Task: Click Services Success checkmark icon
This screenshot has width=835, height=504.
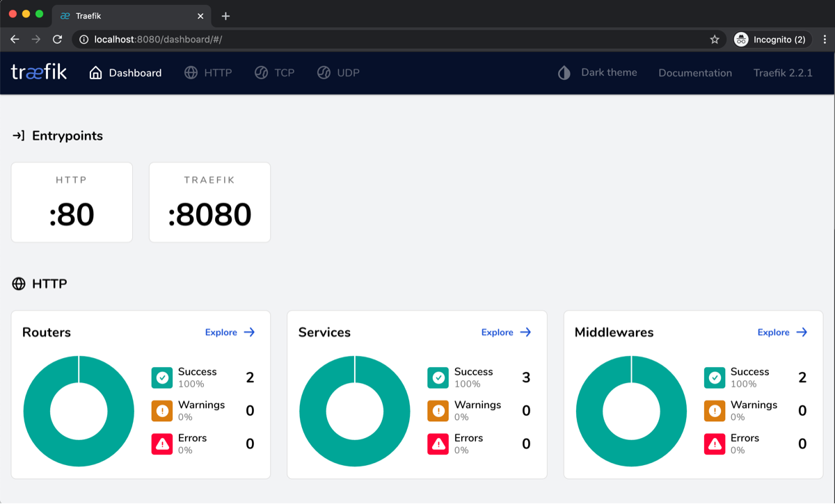Action: tap(438, 377)
